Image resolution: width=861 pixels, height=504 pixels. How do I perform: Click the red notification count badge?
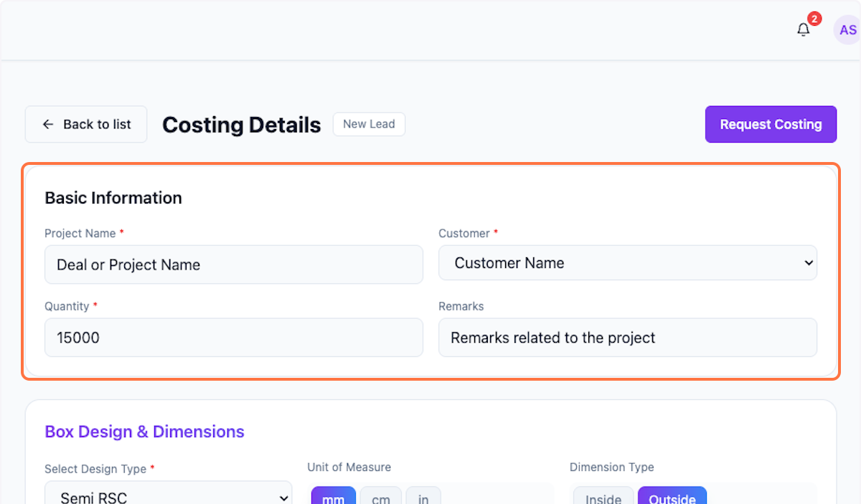click(814, 19)
